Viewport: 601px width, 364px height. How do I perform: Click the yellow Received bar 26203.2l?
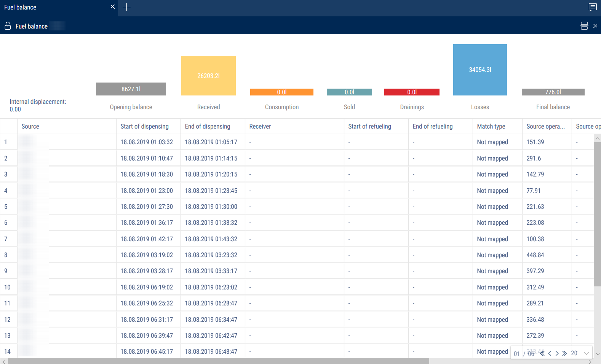click(x=208, y=76)
